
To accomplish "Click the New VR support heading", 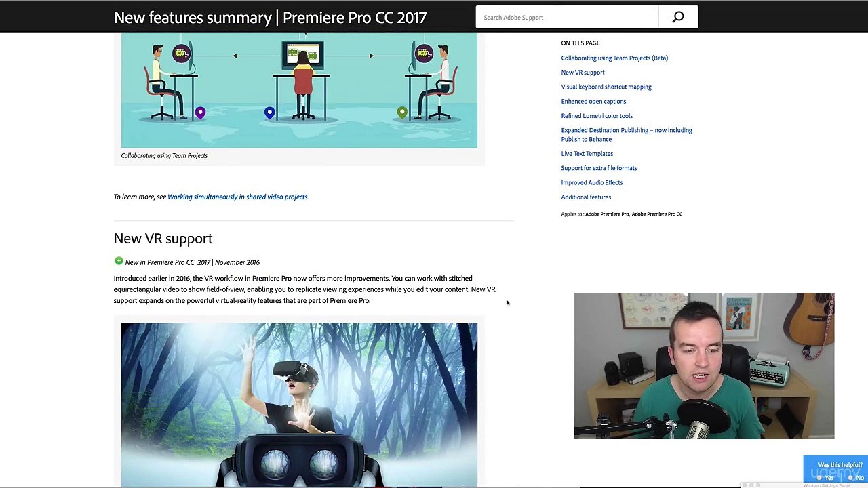I will click(x=163, y=239).
